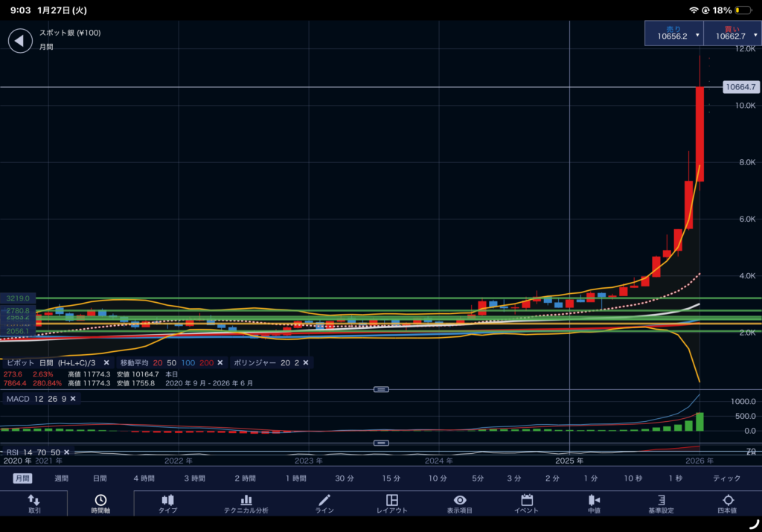Open the 取引 trade panel
The height and width of the screenshot is (532, 762).
(x=34, y=504)
